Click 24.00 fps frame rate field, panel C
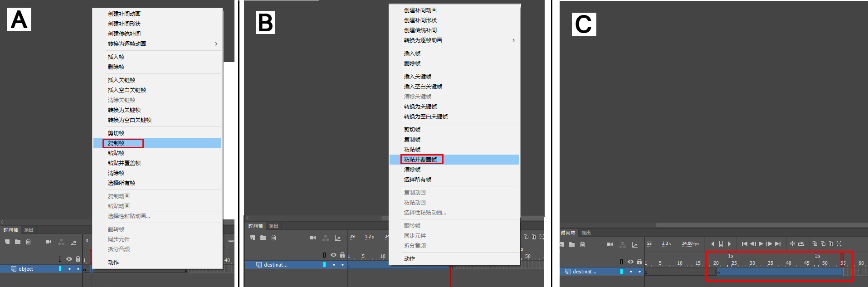The height and width of the screenshot is (287, 868). 690,244
